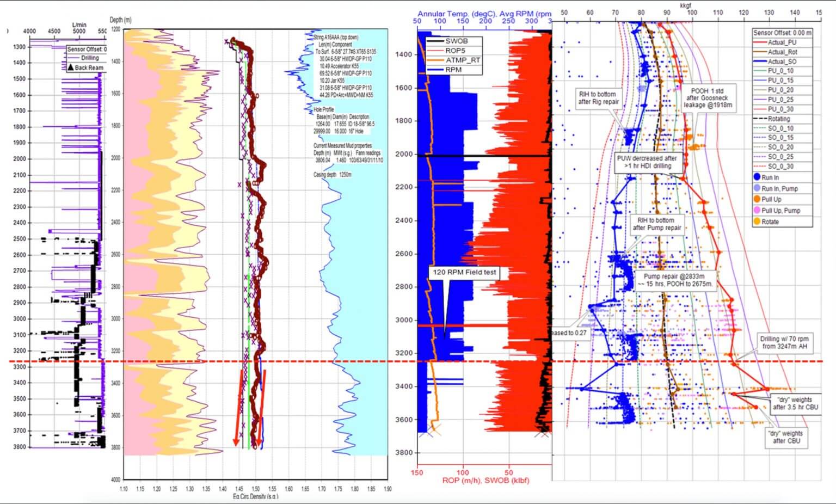Select the SO_0_15 legend entry
This screenshot has width=836, height=504.
tap(773, 138)
